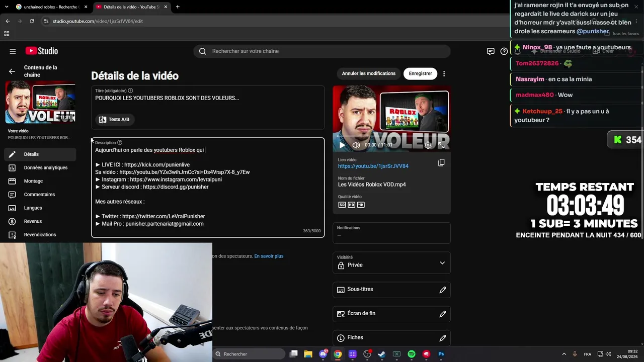Open Détails in the left sidebar

(40, 154)
